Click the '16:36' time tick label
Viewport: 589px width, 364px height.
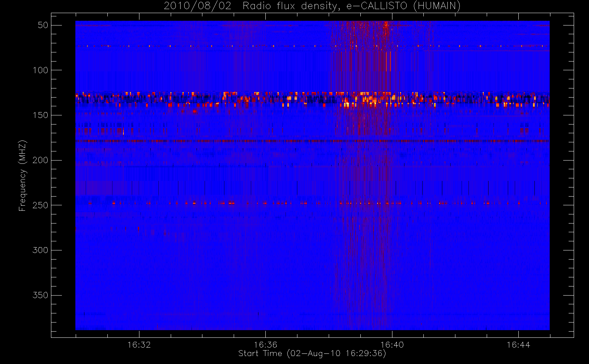(x=265, y=344)
